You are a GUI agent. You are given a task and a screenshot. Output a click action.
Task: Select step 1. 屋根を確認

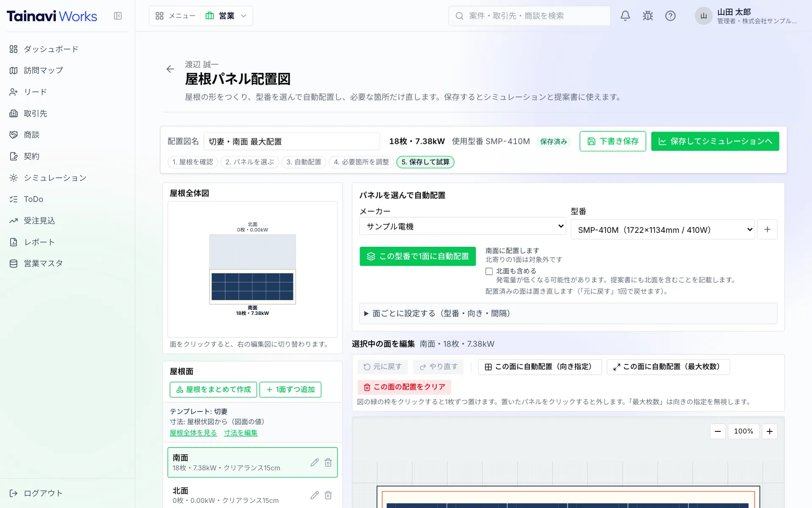pos(193,162)
